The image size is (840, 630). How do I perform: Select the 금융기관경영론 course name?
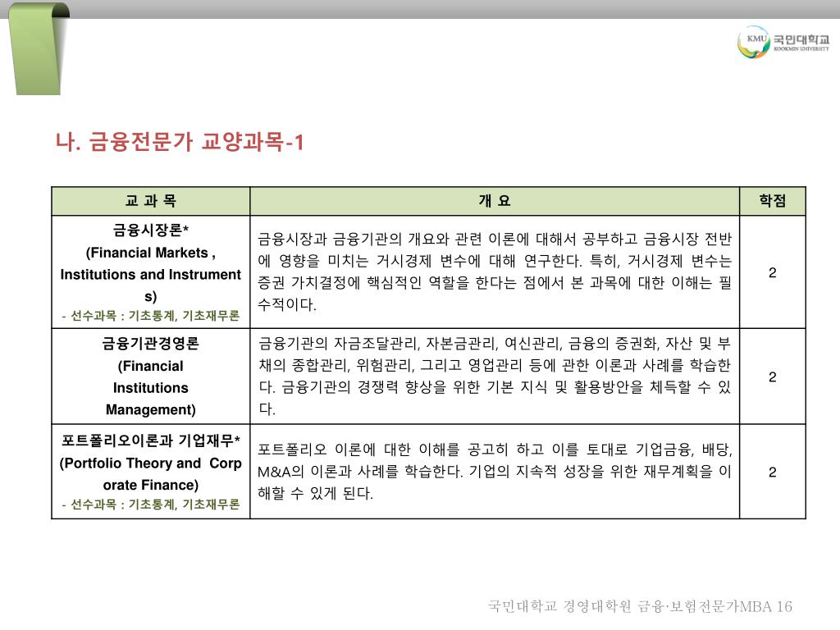point(151,344)
